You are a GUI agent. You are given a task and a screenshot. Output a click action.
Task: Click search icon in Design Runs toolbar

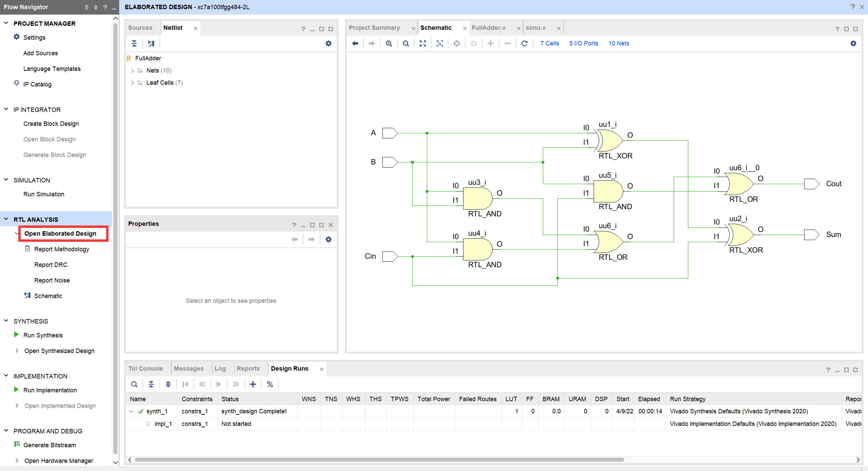134,384
